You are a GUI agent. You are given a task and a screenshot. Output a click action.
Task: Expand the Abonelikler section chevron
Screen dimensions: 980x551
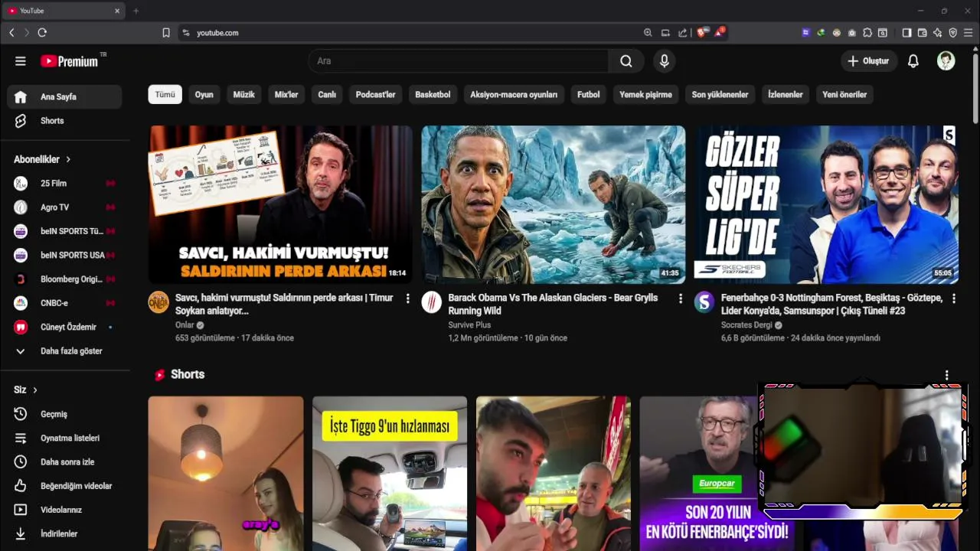pos(68,159)
